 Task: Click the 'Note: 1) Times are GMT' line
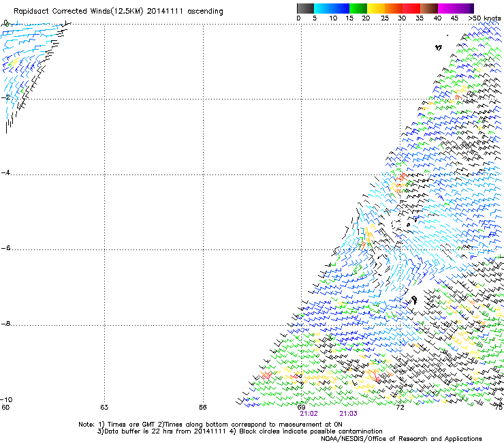[x=210, y=425]
